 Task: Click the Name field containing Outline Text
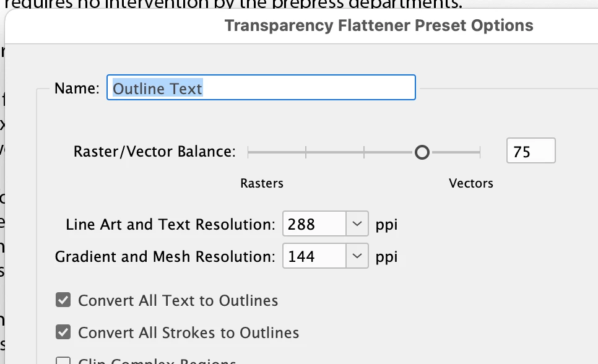(x=261, y=88)
